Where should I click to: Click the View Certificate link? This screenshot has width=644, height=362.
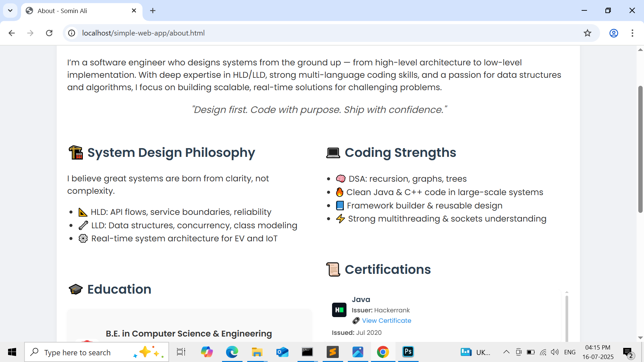(386, 320)
